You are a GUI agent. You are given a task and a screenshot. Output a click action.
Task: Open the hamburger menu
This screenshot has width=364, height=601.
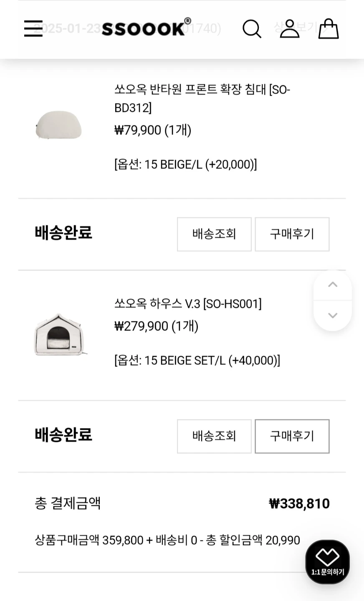tap(33, 28)
